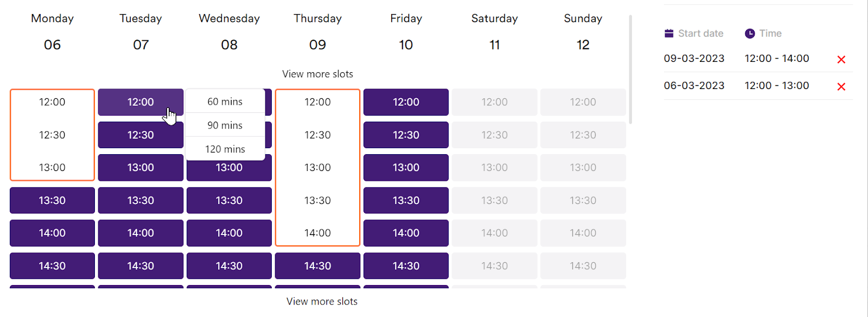Select Thursday 14:30 time slot
Screen dimensions: 868x317
click(x=317, y=266)
